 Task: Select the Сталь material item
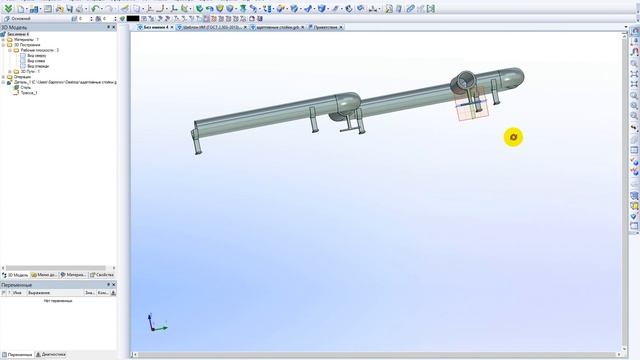(x=25, y=87)
